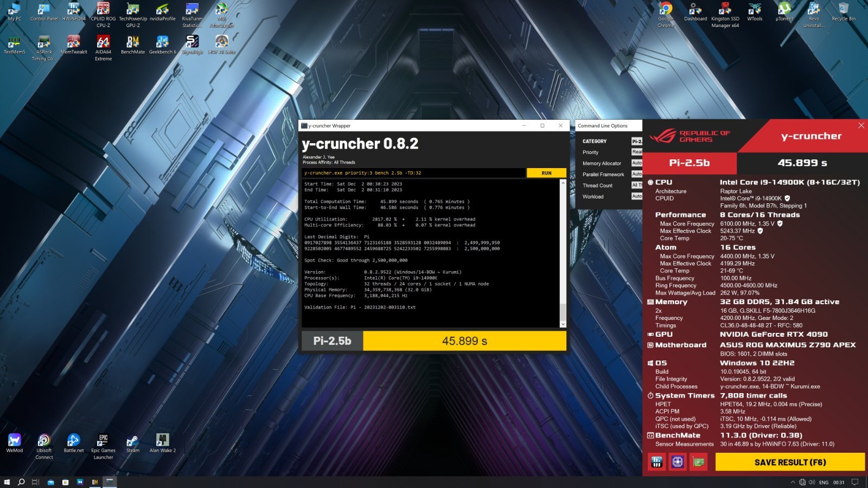Open the notification center
This screenshot has width=868, height=488.
[855, 482]
